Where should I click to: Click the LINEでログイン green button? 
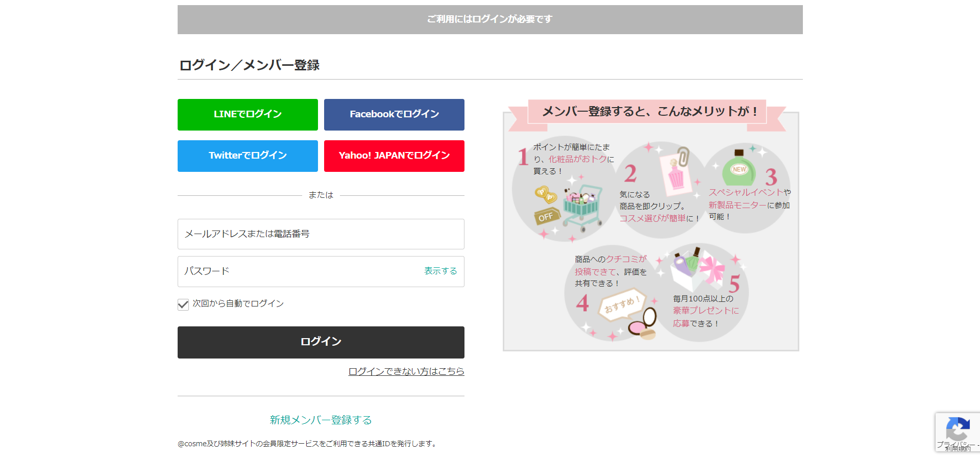click(x=248, y=115)
